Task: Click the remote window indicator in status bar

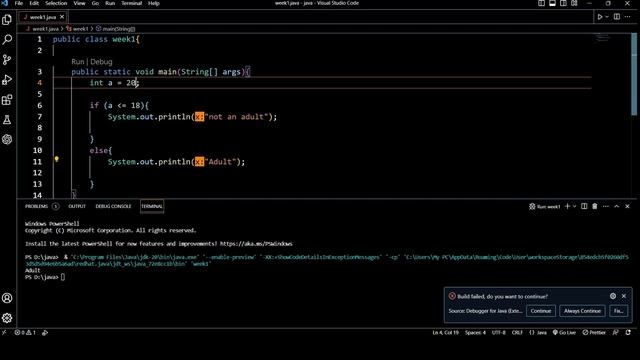Action: (x=4, y=333)
